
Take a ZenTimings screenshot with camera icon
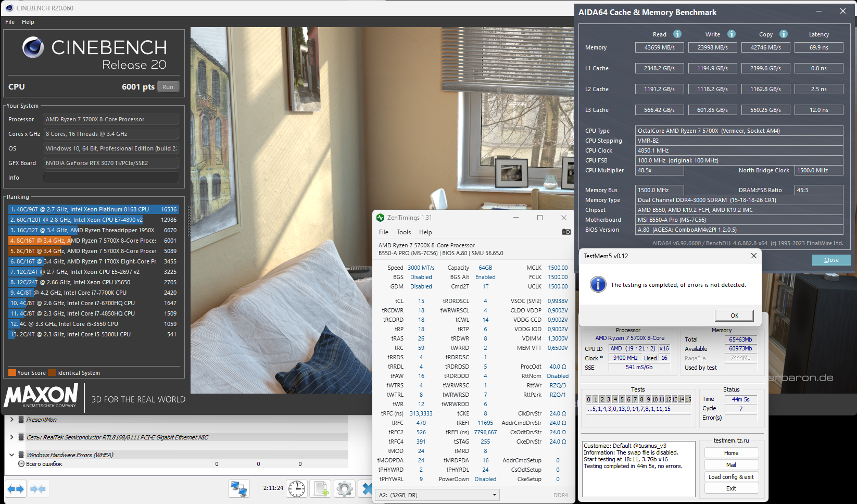pyautogui.click(x=566, y=232)
